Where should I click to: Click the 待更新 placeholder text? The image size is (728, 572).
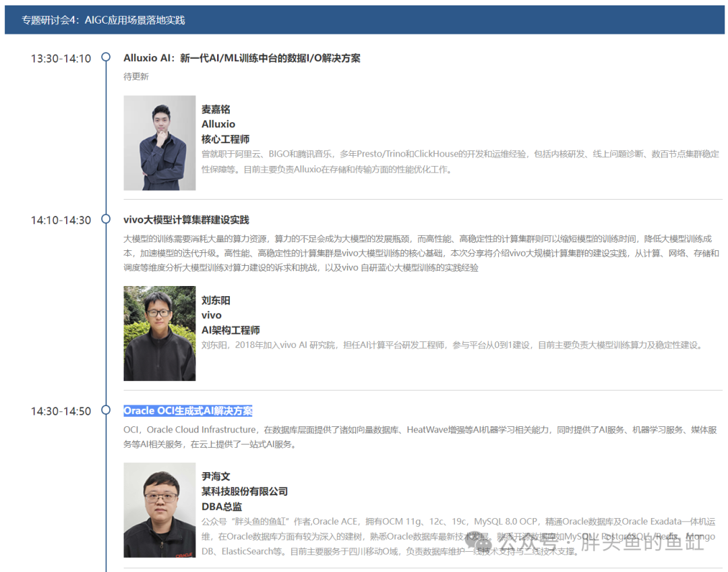[x=136, y=77]
